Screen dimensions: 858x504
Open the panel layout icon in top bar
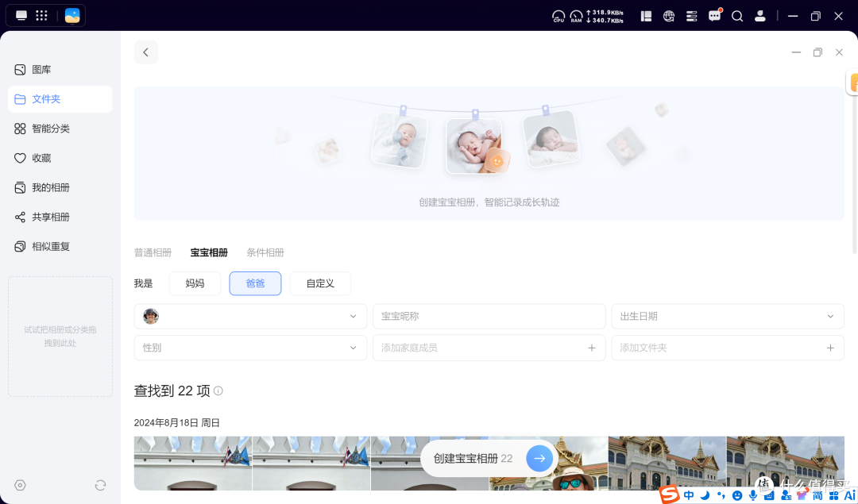coord(646,17)
